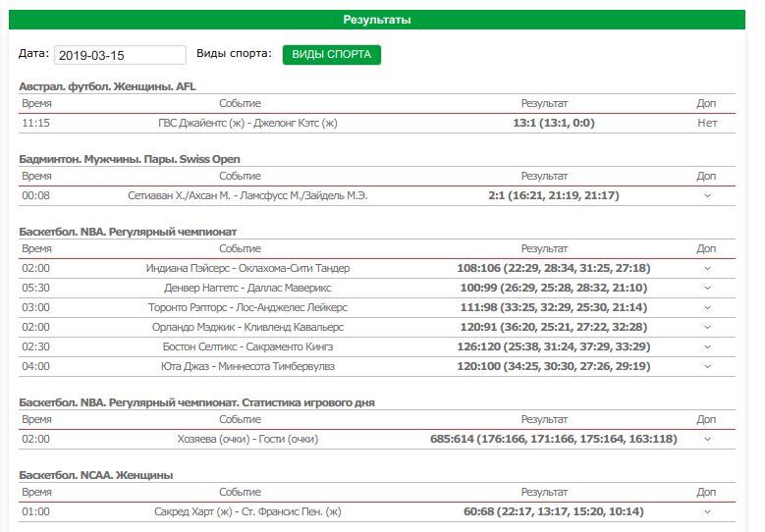
Task: Expand details for Торонто Рэпторс - Лейкерс row
Action: point(707,307)
